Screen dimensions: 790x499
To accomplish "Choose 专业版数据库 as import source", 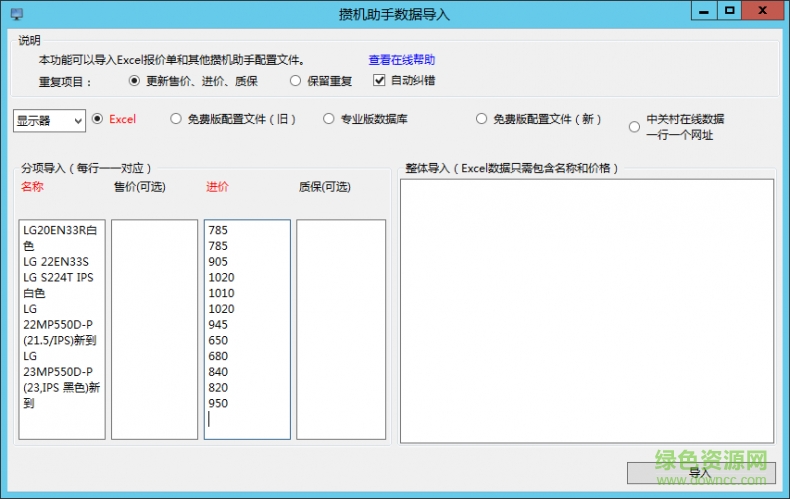I will pyautogui.click(x=329, y=119).
